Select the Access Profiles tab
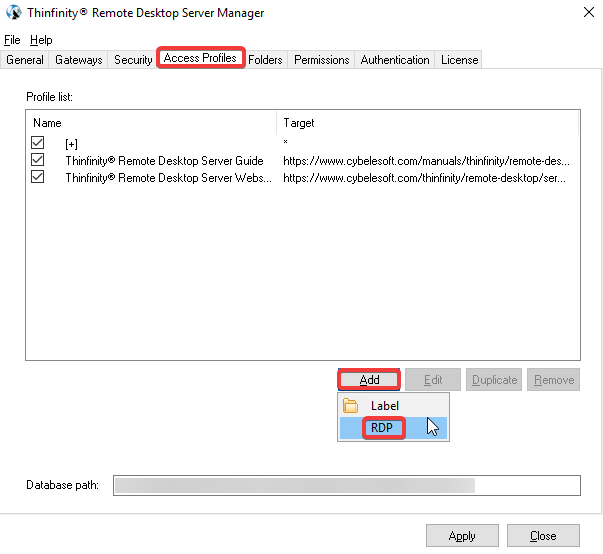The width and height of the screenshot is (603, 554). (x=200, y=58)
